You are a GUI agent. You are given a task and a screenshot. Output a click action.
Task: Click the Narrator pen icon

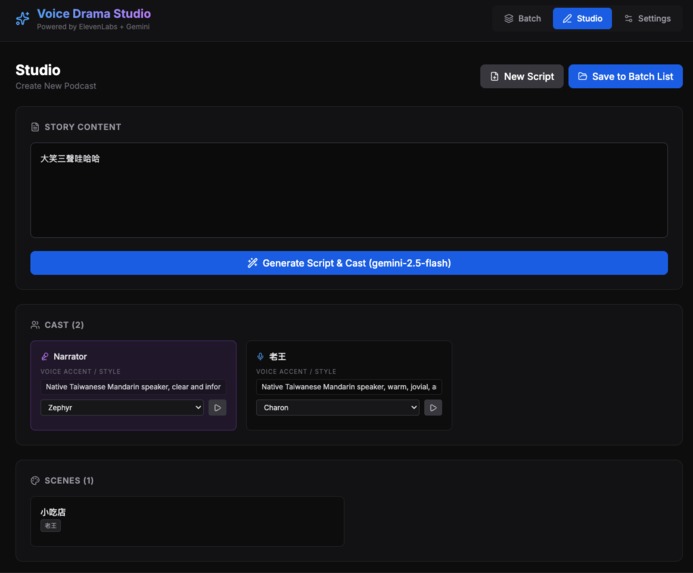click(x=45, y=356)
